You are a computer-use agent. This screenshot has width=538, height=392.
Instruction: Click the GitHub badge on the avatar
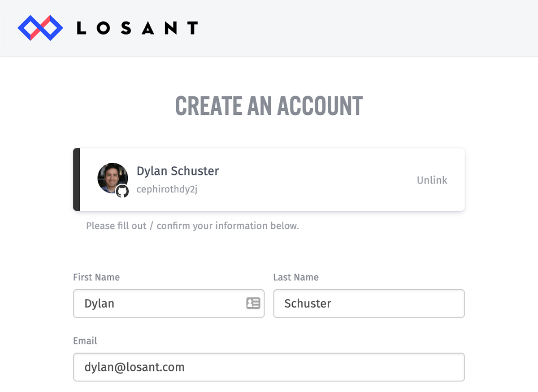(122, 192)
